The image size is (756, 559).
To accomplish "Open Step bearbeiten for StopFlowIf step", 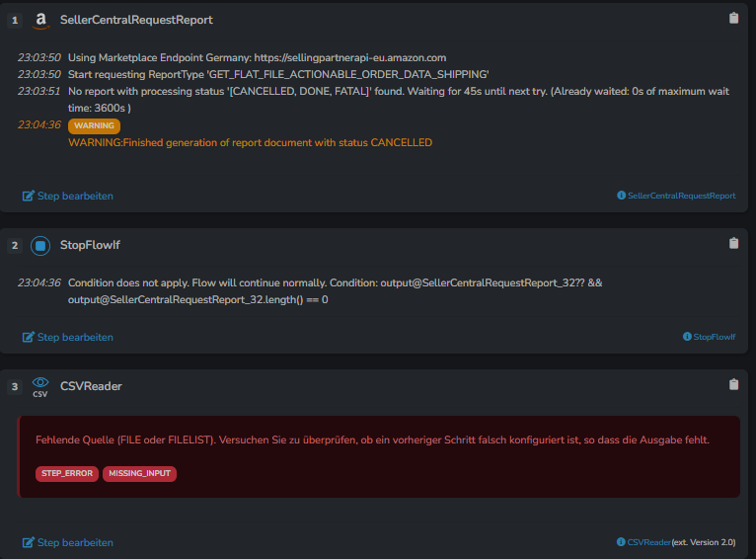I will point(68,337).
